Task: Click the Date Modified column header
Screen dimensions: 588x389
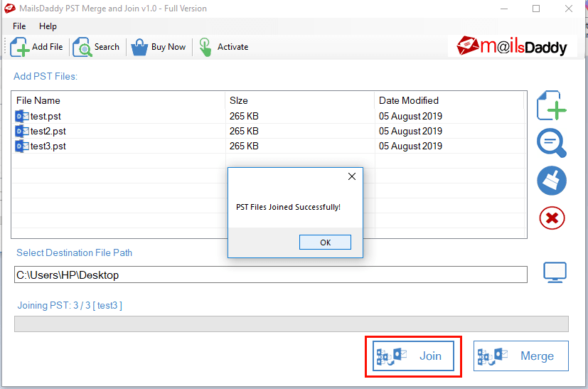Action: click(x=449, y=100)
